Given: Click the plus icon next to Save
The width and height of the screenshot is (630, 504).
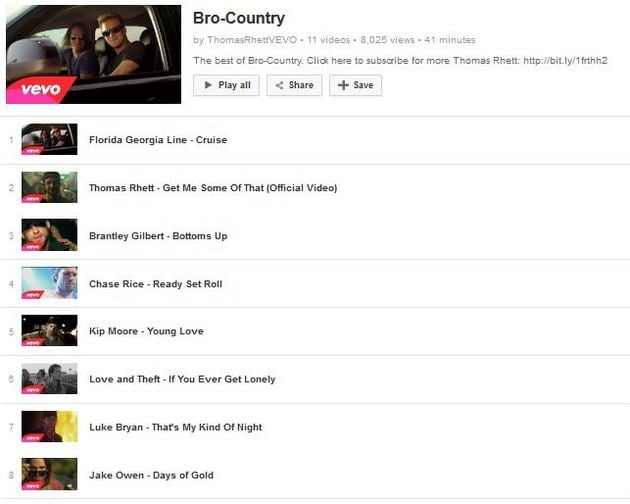Looking at the screenshot, I should point(343,85).
